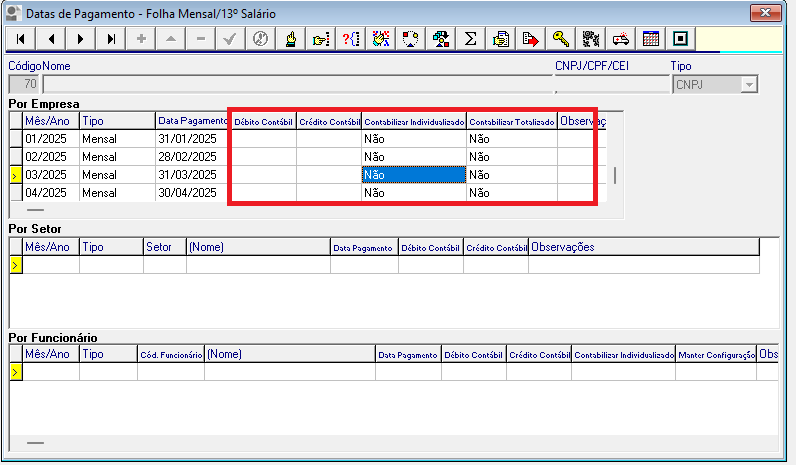Click the gears toolbar icon
Viewport: 796px width, 465px height.
tap(590, 39)
